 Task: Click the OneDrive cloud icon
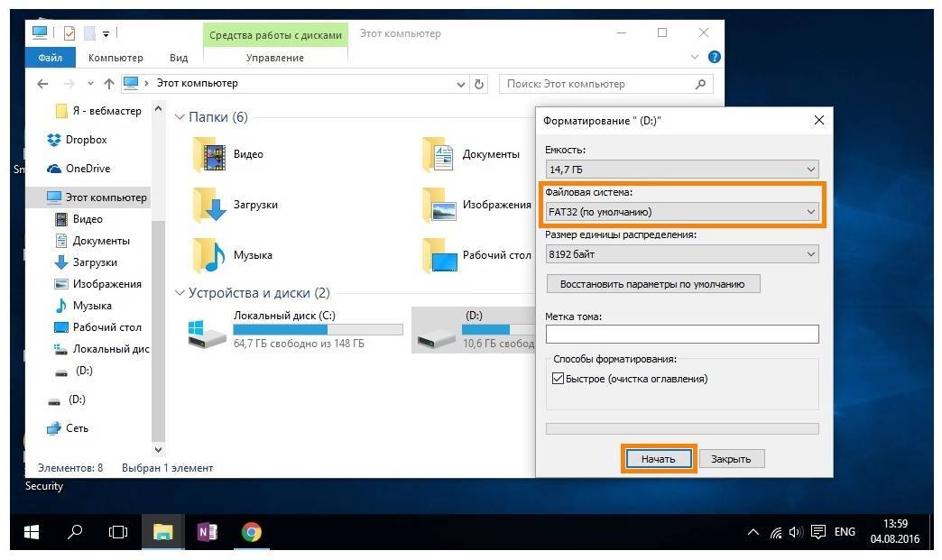tap(54, 169)
